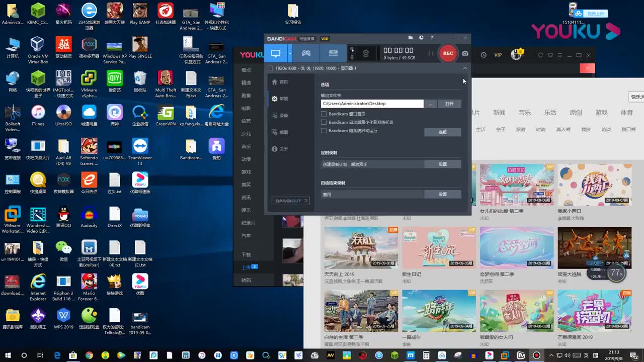Open Chrome from the taskbar
The image size is (644, 362).
[89, 355]
